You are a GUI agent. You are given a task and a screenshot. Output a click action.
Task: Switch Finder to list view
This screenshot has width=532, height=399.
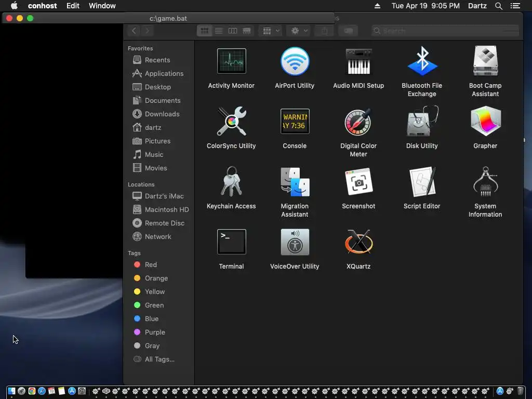[219, 31]
